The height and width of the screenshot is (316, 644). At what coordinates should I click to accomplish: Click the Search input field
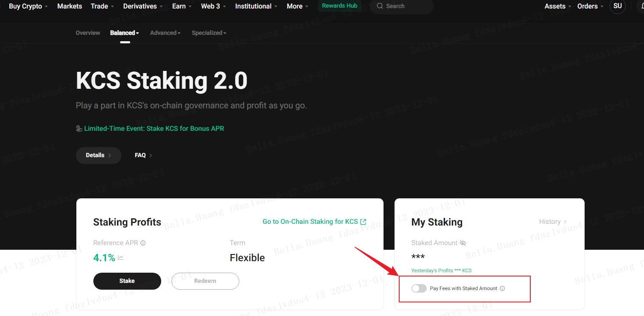pos(402,6)
